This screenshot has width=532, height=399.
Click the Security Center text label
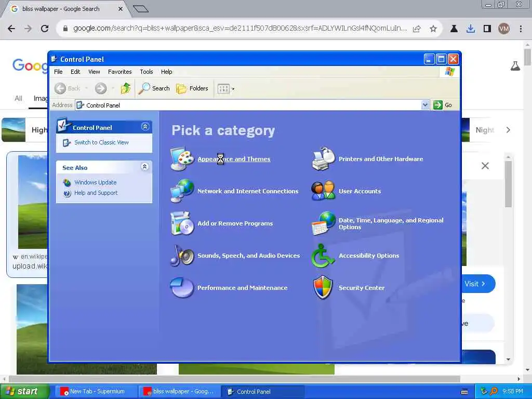tap(362, 288)
